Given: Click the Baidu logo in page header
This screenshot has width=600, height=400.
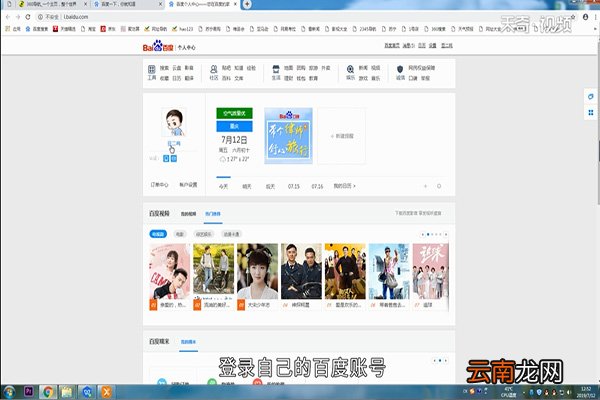Looking at the screenshot, I should point(158,46).
